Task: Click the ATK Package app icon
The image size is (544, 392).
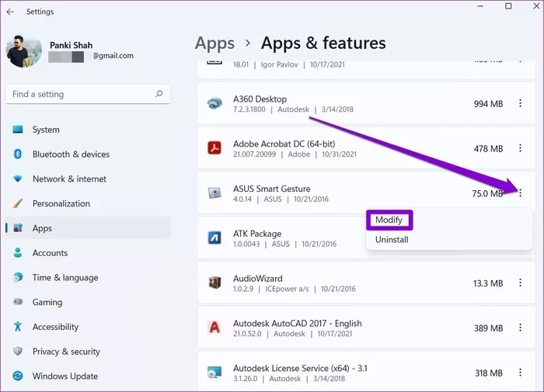Action: [214, 238]
